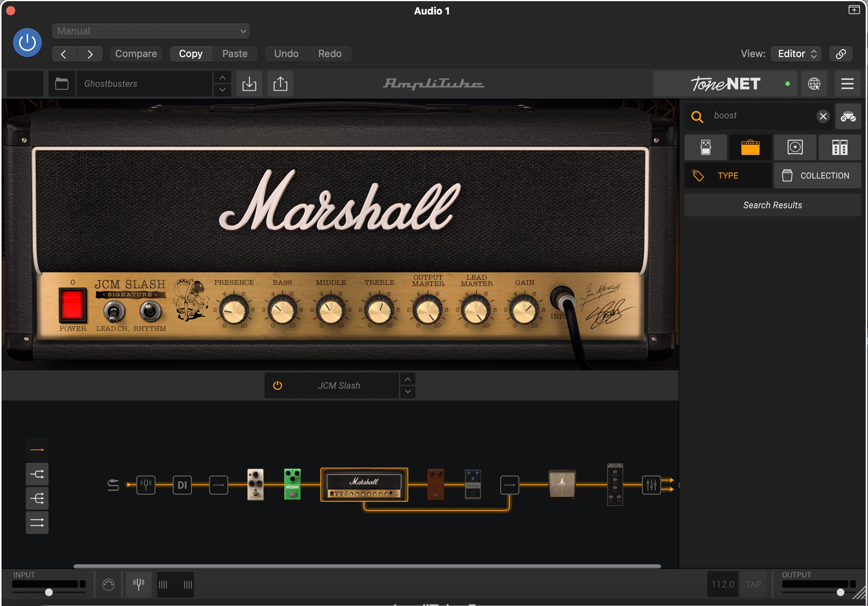Screen dimensions: 868x606
Task: Click the boost search field
Action: pos(759,116)
